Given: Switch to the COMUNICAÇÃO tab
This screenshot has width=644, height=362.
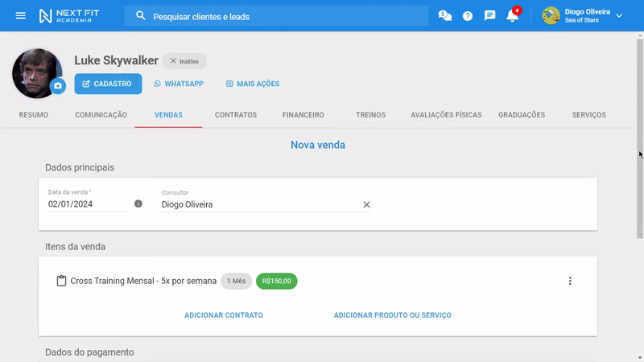Looking at the screenshot, I should point(101,115).
